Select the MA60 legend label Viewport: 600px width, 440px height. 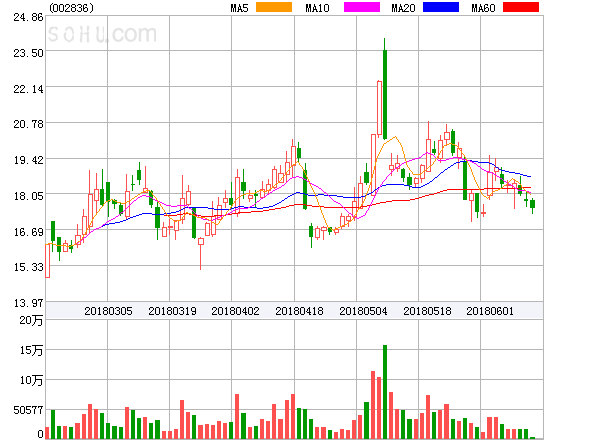click(x=483, y=8)
